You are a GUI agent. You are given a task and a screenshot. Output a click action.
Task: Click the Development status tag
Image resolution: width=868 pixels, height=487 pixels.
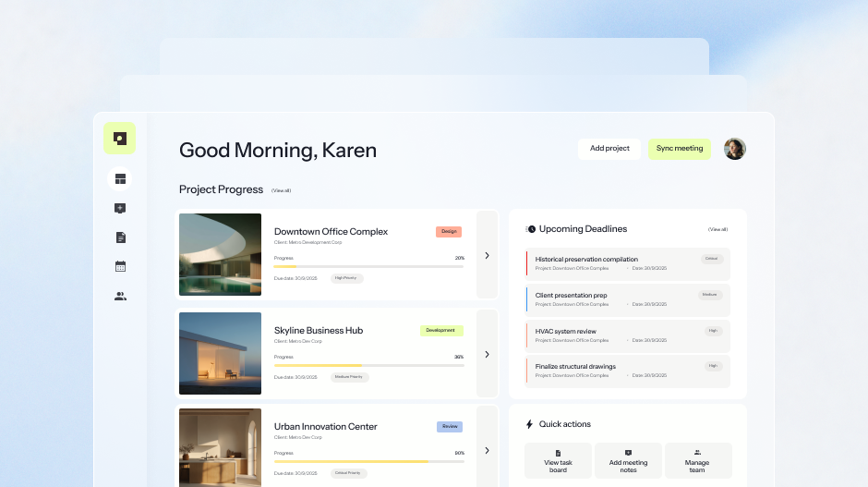[x=441, y=330]
